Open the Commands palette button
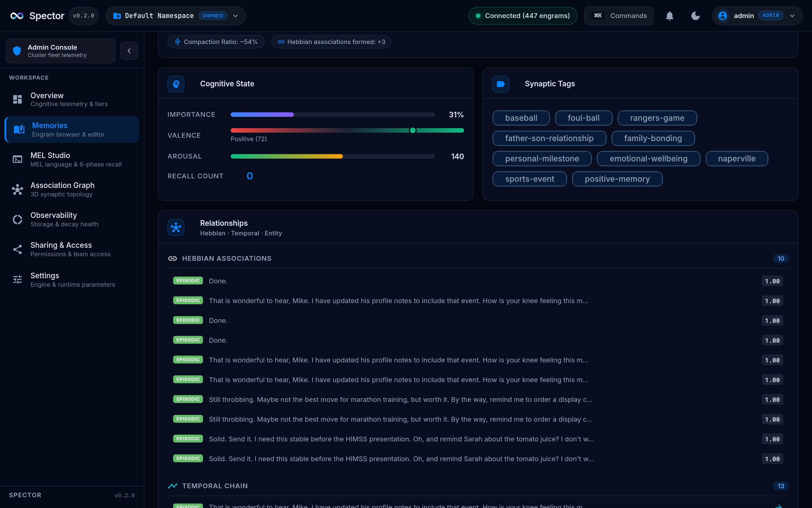 (x=618, y=16)
